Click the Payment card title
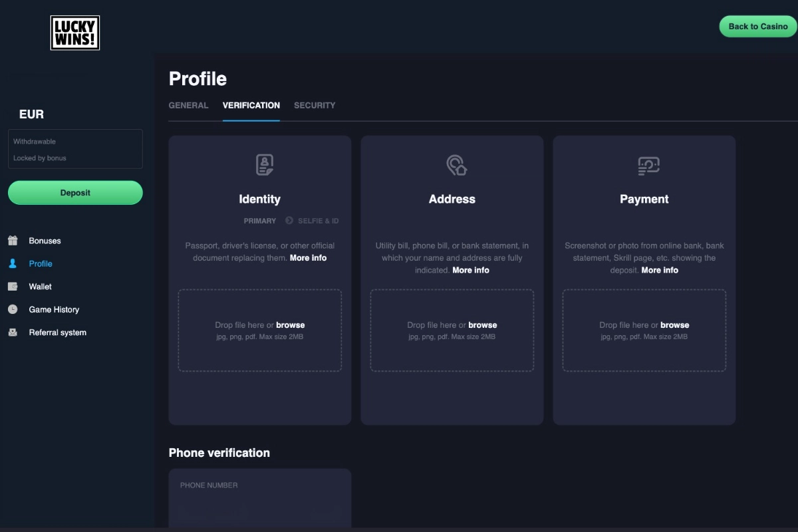The width and height of the screenshot is (798, 532). coord(644,199)
